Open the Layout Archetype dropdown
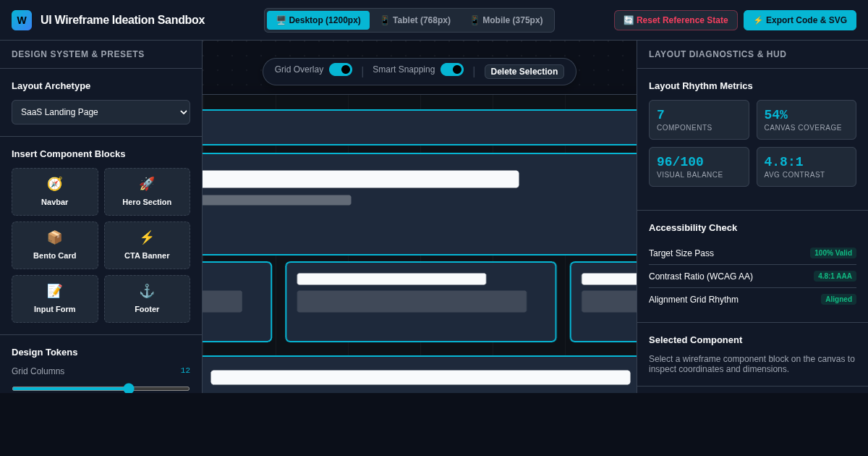This screenshot has height=456, width=868. (x=101, y=112)
